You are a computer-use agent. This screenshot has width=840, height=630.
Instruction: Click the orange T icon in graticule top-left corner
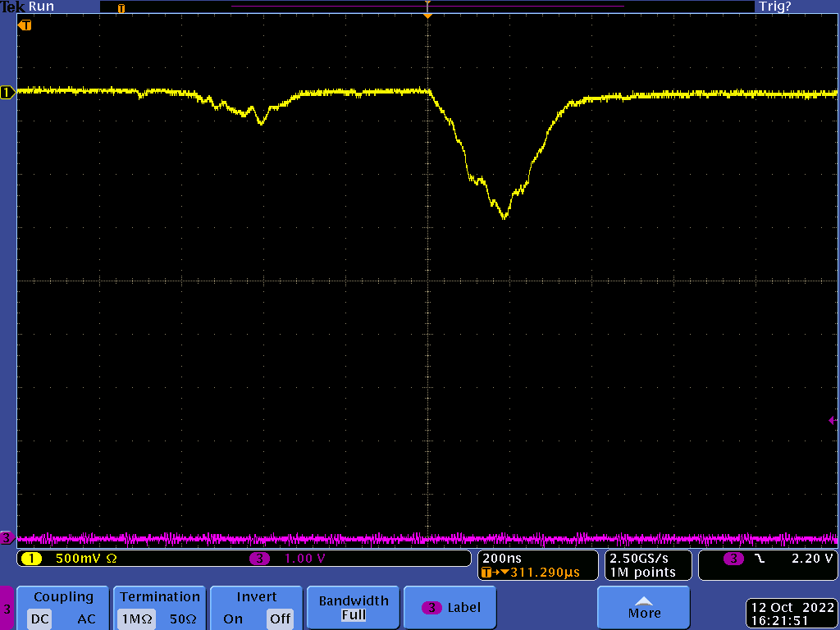[25, 25]
